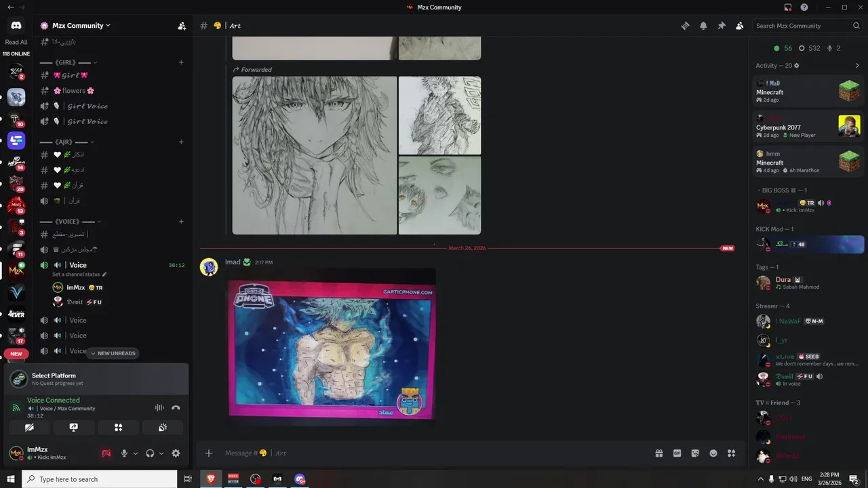Focus the Search Mzx Community field
868x488 pixels.
coord(808,26)
